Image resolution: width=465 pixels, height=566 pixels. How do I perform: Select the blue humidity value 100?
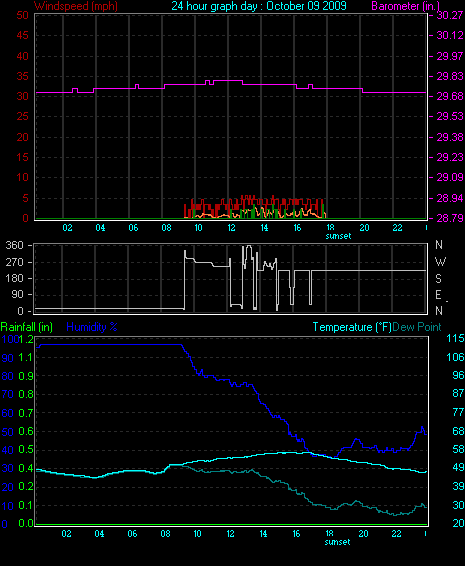(9, 339)
